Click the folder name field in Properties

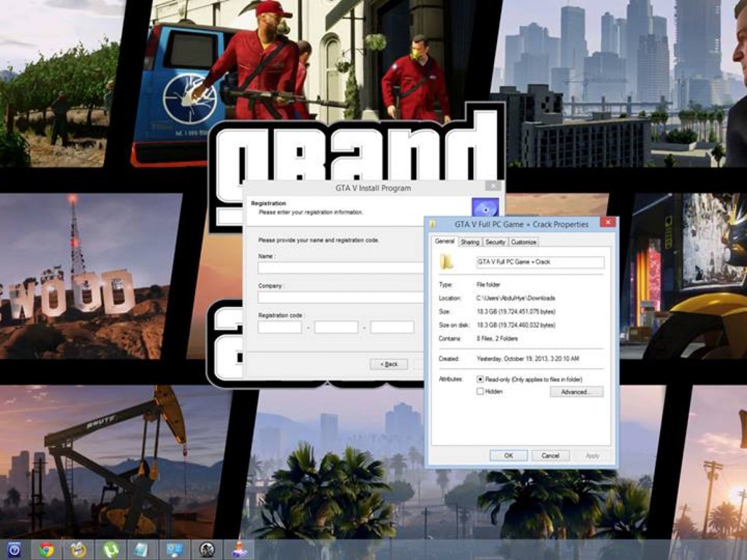pyautogui.click(x=540, y=262)
